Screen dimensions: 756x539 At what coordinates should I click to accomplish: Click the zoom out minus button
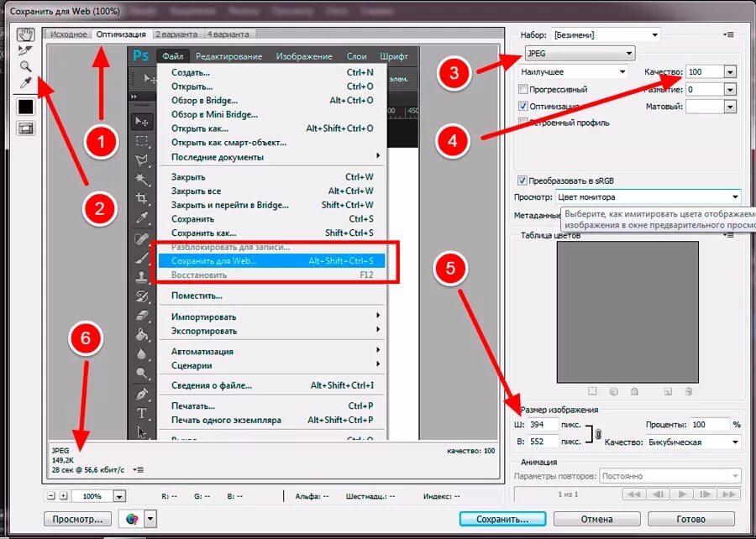coord(51,495)
